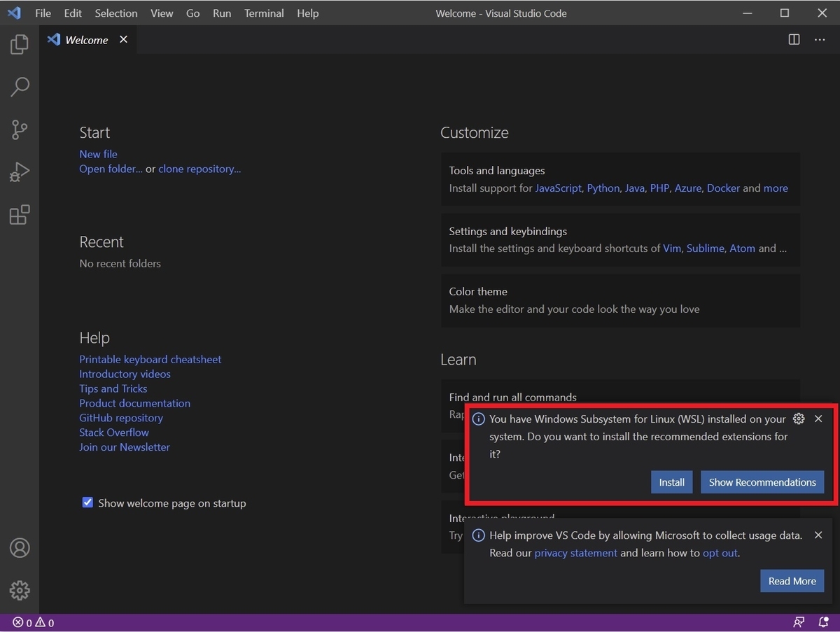Split the editor to the right
The image size is (840, 632).
(x=794, y=40)
